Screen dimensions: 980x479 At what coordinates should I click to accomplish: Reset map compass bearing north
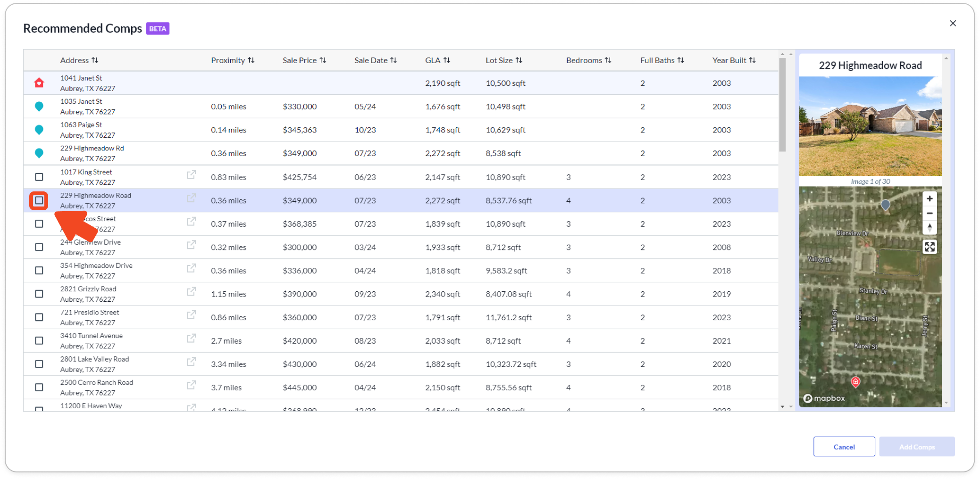(930, 228)
